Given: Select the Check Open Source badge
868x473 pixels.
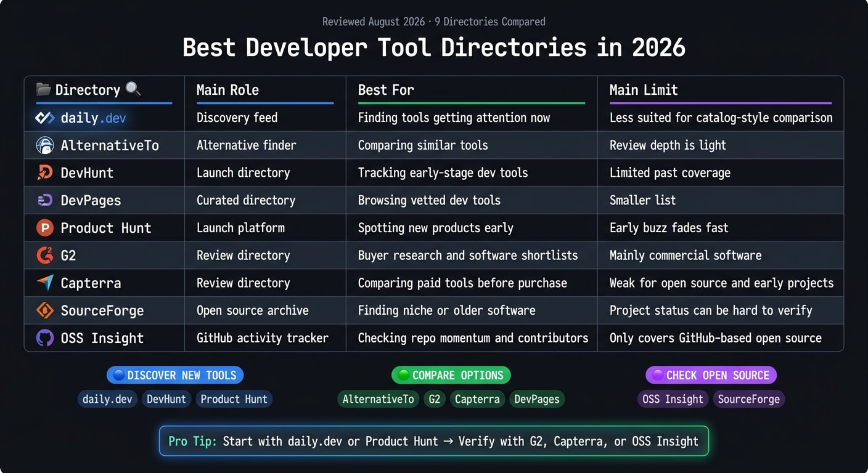Looking at the screenshot, I should 711,375.
